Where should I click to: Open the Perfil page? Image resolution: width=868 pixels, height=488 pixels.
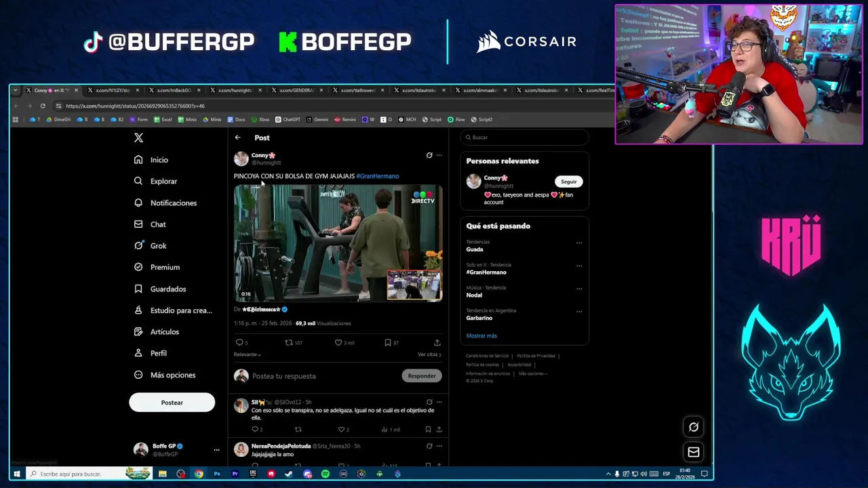click(151, 353)
